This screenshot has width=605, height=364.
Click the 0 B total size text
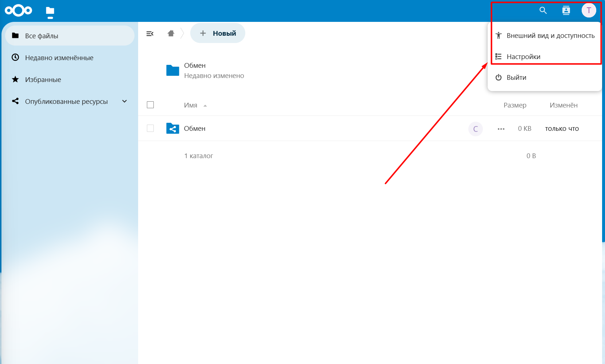click(x=531, y=156)
